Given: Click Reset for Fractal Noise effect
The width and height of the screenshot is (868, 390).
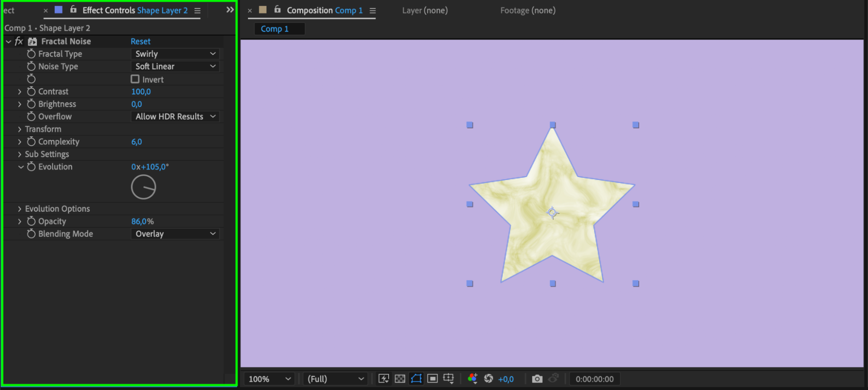Looking at the screenshot, I should coord(140,41).
